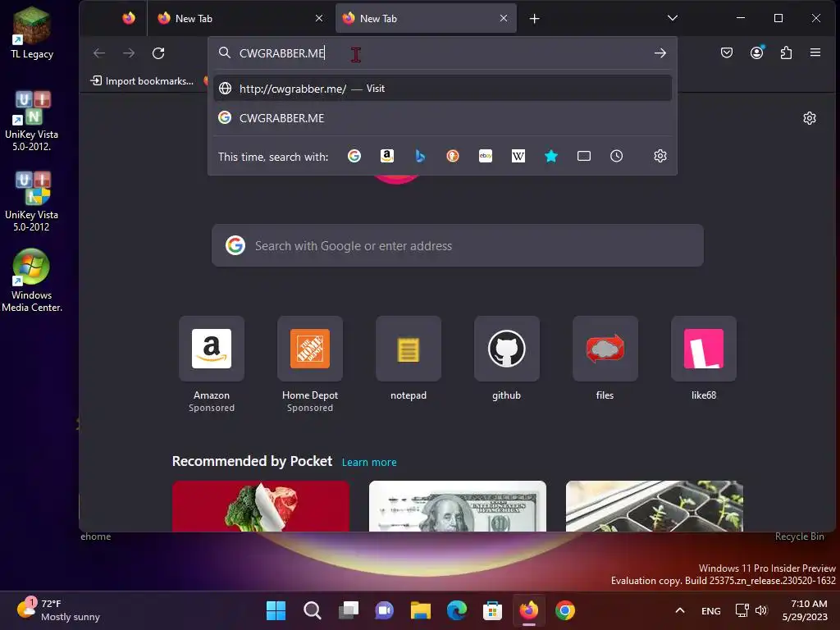Open the Firefox application menu
Image resolution: width=840 pixels, height=630 pixels.
click(815, 52)
